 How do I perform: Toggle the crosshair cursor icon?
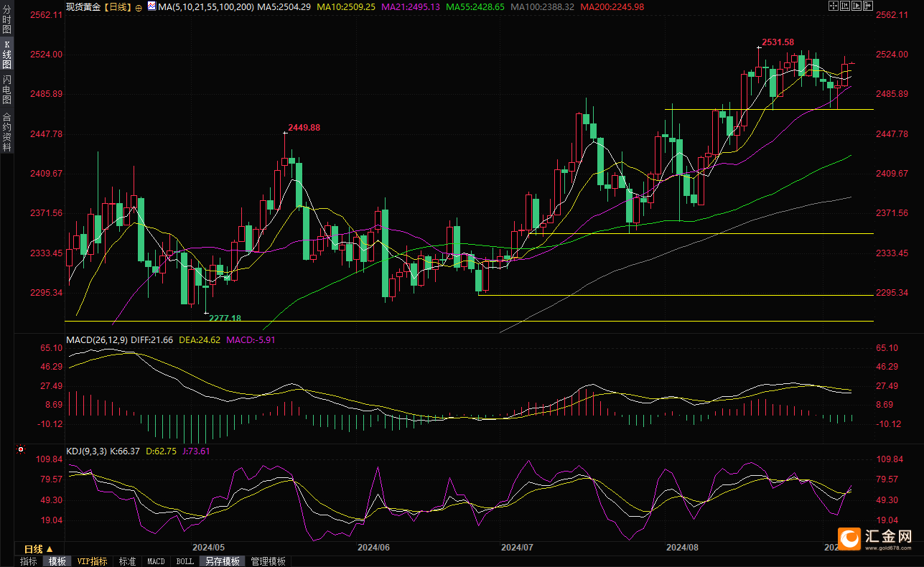pos(834,6)
